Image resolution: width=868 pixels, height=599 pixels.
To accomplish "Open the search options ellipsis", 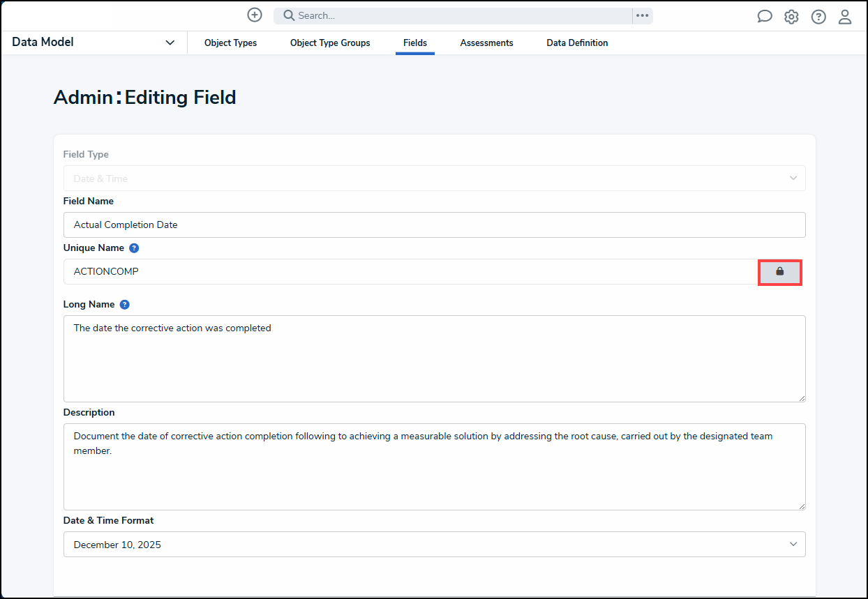I will click(642, 15).
